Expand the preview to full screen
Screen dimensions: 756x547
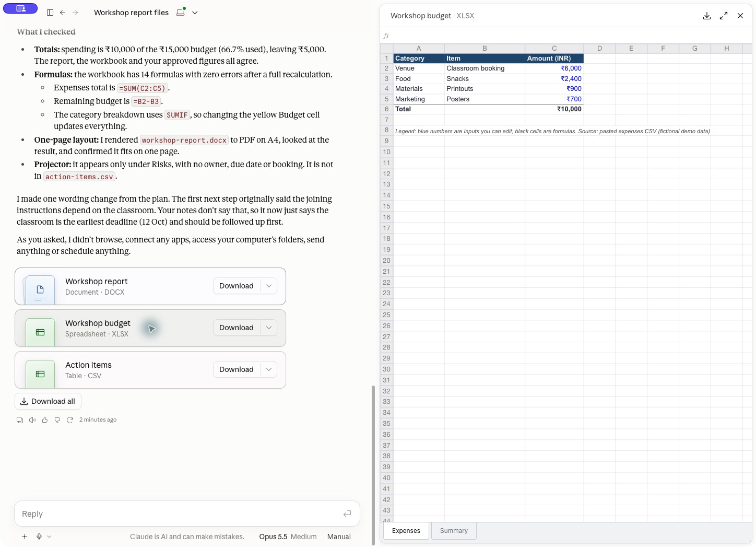(724, 16)
